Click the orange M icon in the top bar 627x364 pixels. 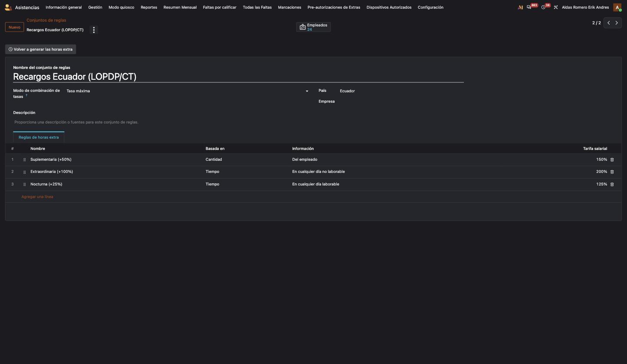pyautogui.click(x=520, y=7)
